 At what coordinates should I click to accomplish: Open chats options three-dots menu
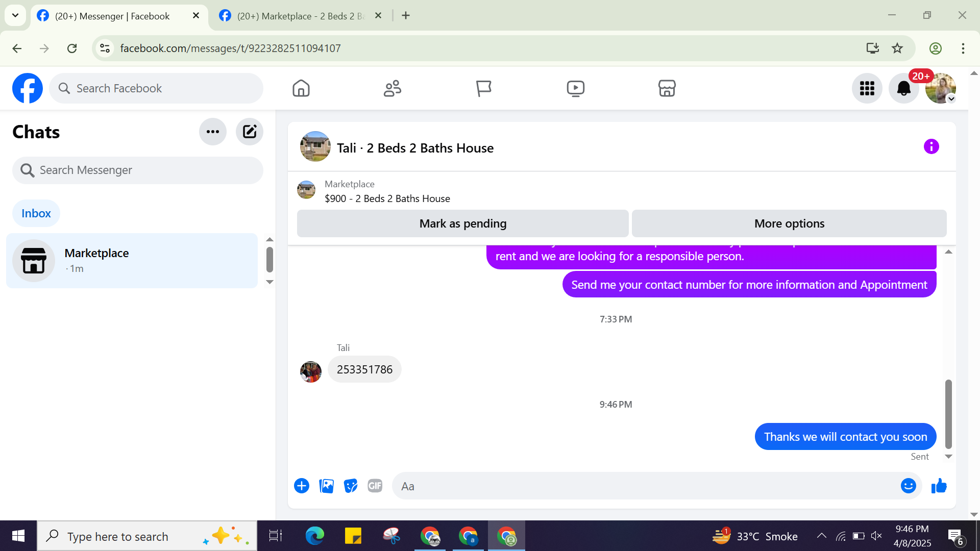pyautogui.click(x=213, y=132)
